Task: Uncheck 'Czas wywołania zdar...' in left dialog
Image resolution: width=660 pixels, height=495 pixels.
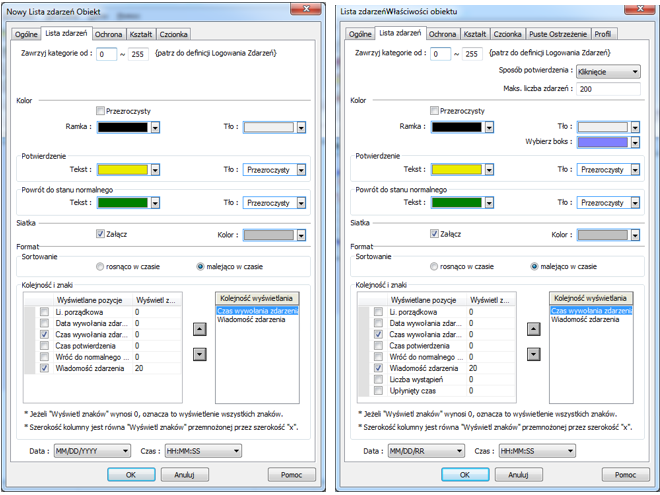Action: (x=44, y=335)
